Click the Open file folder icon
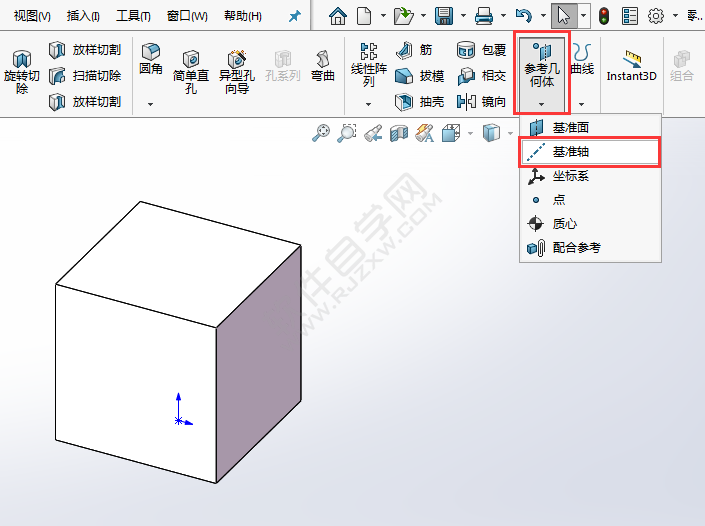The width and height of the screenshot is (705, 526). [403, 16]
